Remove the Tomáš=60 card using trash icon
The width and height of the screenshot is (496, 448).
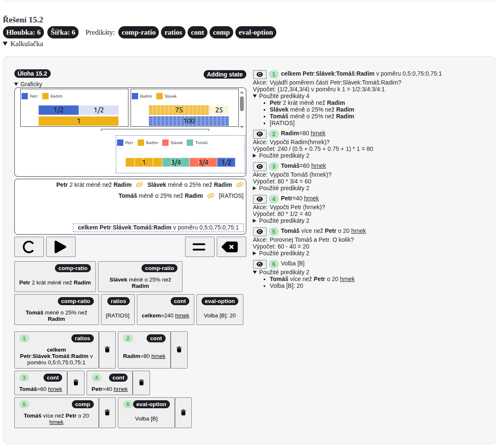pos(76,382)
